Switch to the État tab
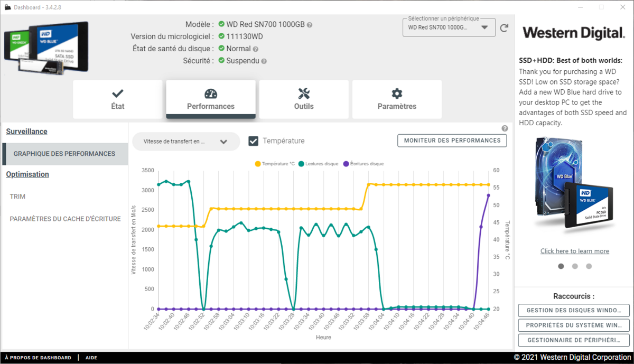This screenshot has width=634, height=364. coord(118,99)
